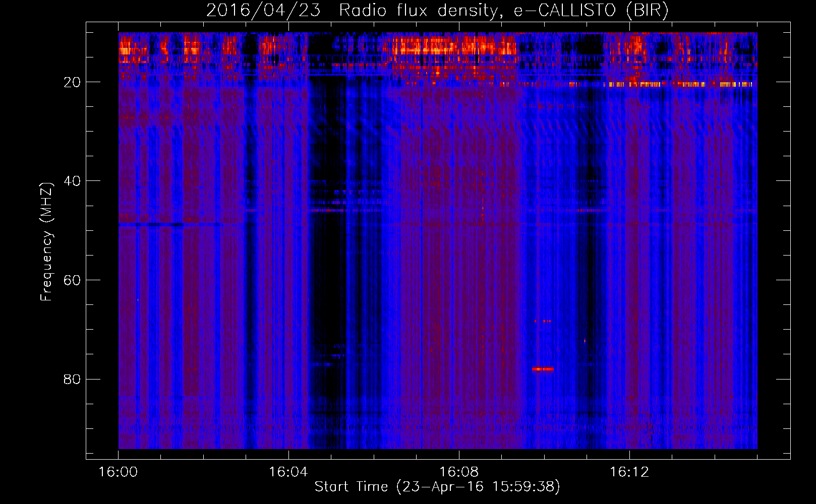Click the '16:04' time tick label
Image resolution: width=816 pixels, height=504 pixels.
(x=288, y=472)
